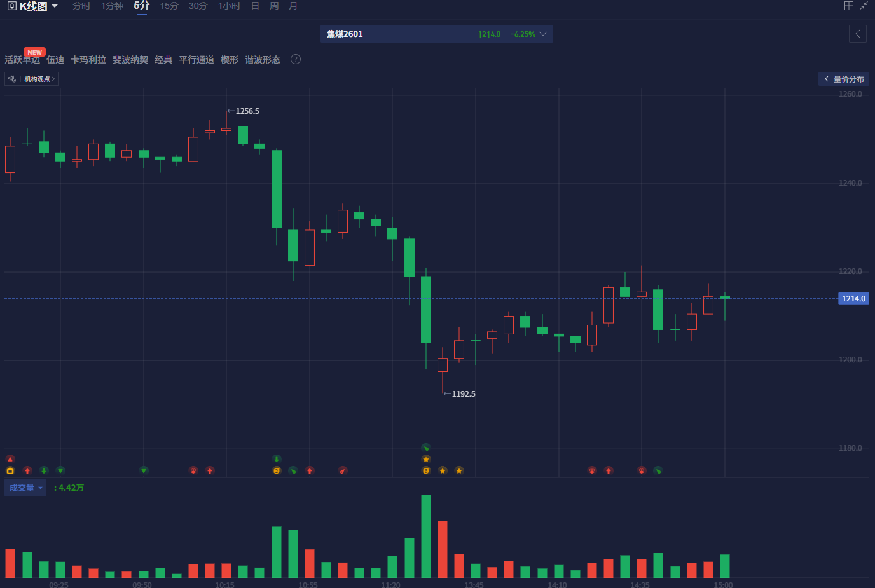Switch to the 分时 timeframe tab
The image size is (875, 588).
[81, 6]
